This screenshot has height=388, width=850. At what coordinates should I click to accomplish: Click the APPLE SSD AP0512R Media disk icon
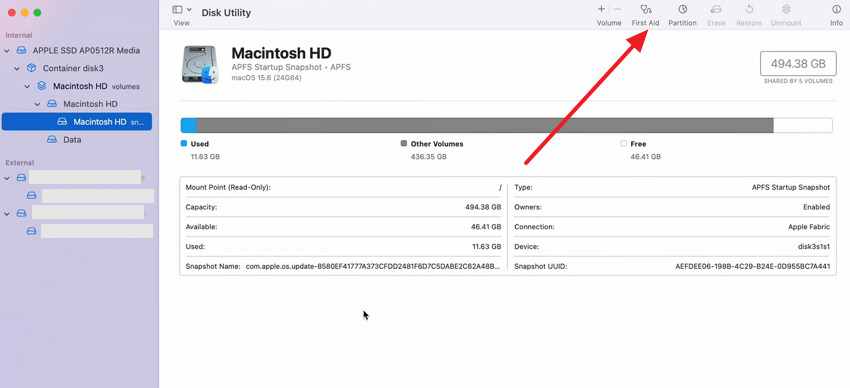coord(21,50)
